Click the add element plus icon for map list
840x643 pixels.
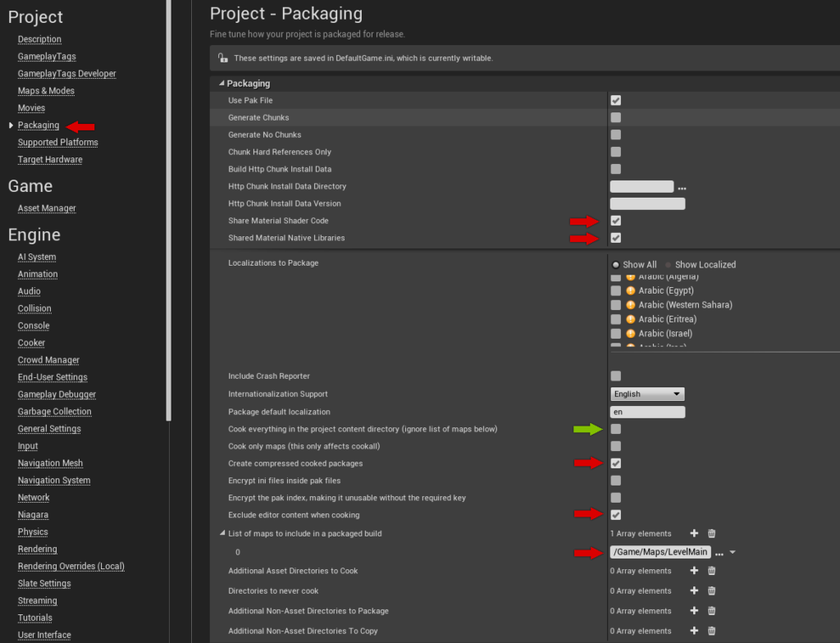click(695, 534)
